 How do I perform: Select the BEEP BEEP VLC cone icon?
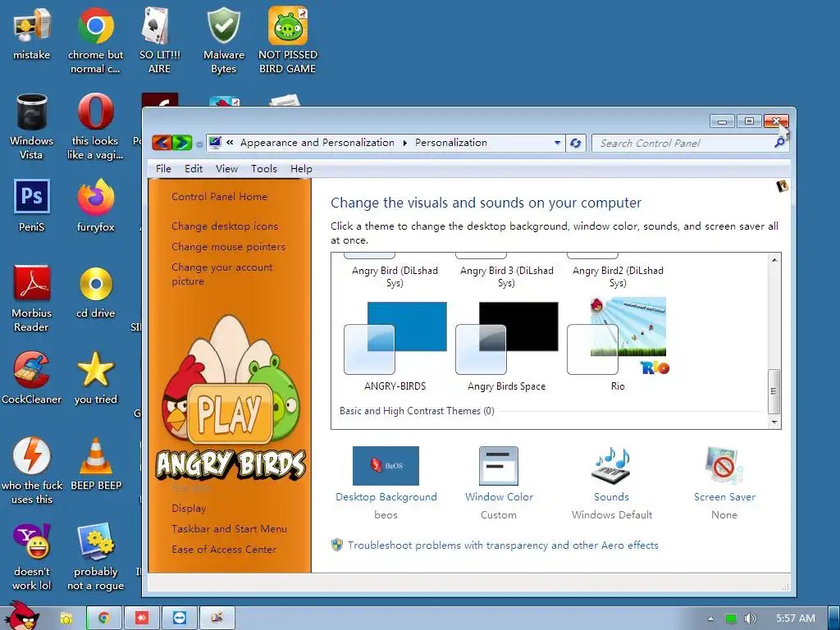96,463
